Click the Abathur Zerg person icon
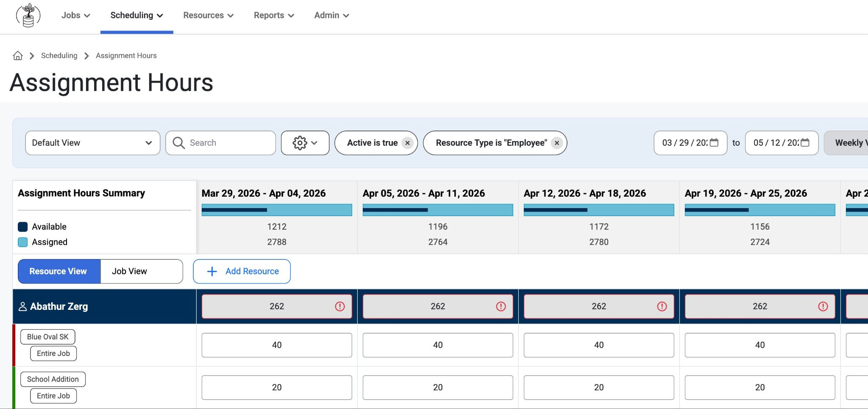This screenshot has width=868, height=409. coord(23,306)
